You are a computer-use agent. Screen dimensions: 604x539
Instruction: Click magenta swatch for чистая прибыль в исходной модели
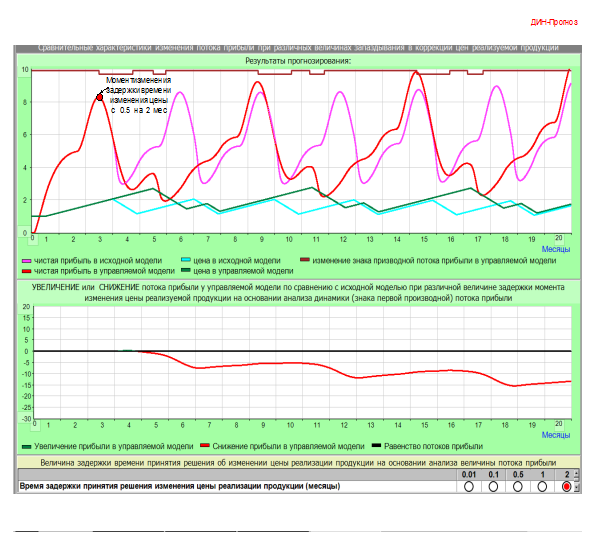(27, 259)
